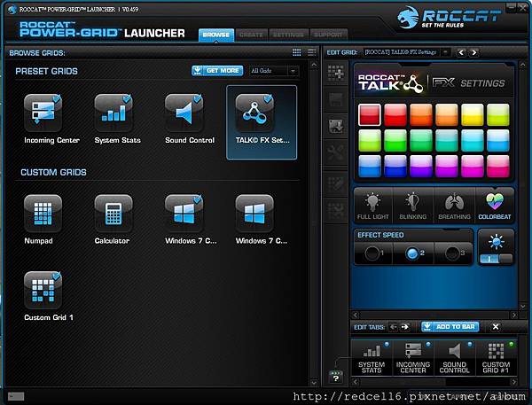Set effect speed to 2
Screen dimensions: 532x405
(x=413, y=253)
